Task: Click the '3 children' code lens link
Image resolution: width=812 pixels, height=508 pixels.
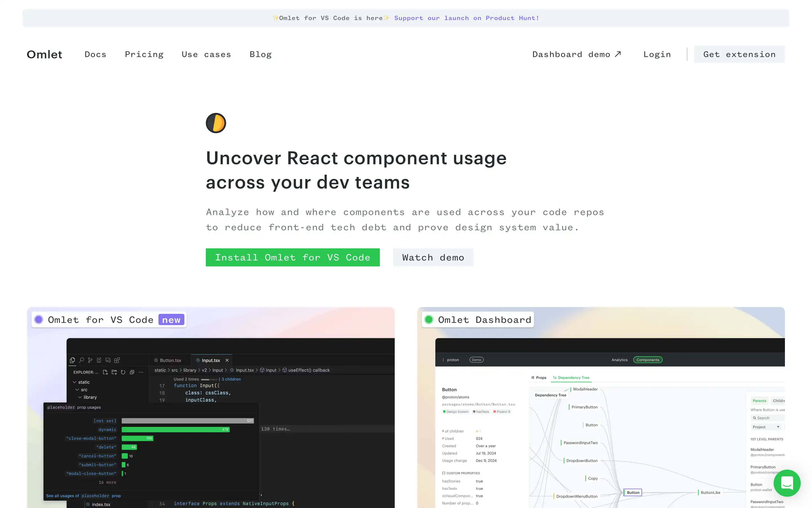Action: point(231,379)
